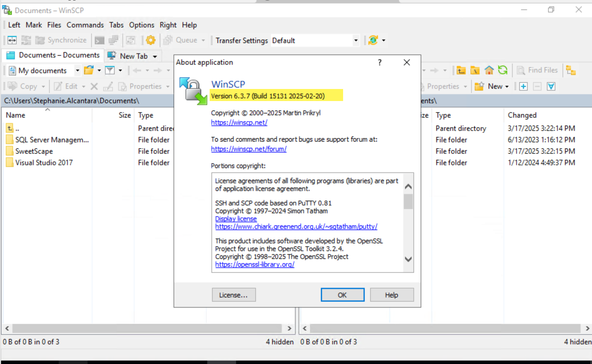The width and height of the screenshot is (592, 364).
Task: Click scroll down arrow in license text box
Action: click(408, 259)
